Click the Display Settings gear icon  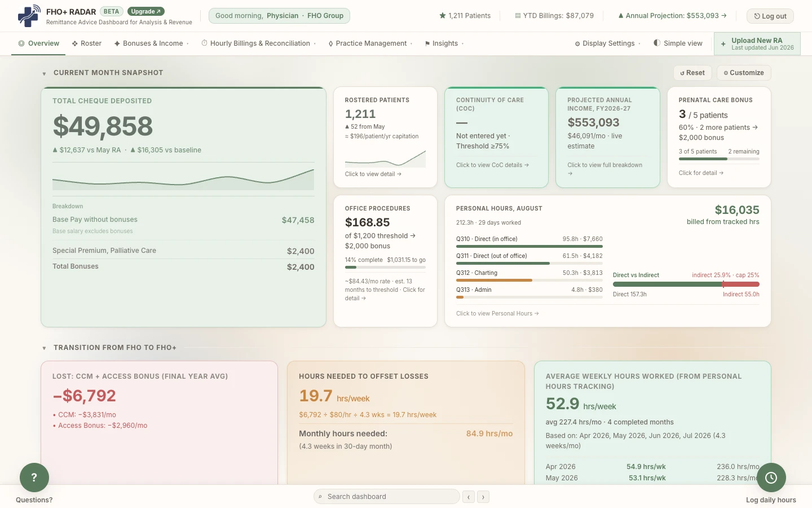coord(577,43)
